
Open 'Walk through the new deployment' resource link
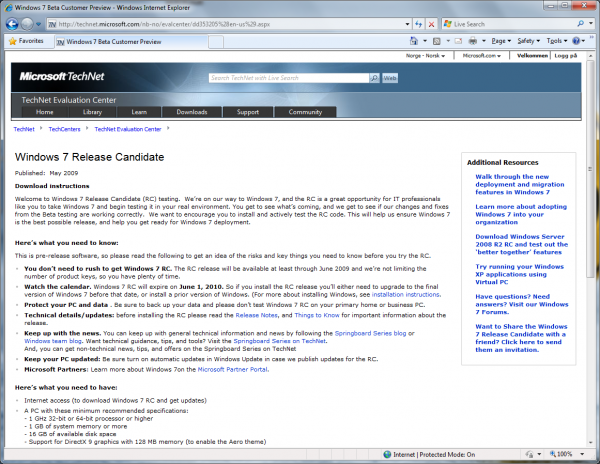point(520,184)
